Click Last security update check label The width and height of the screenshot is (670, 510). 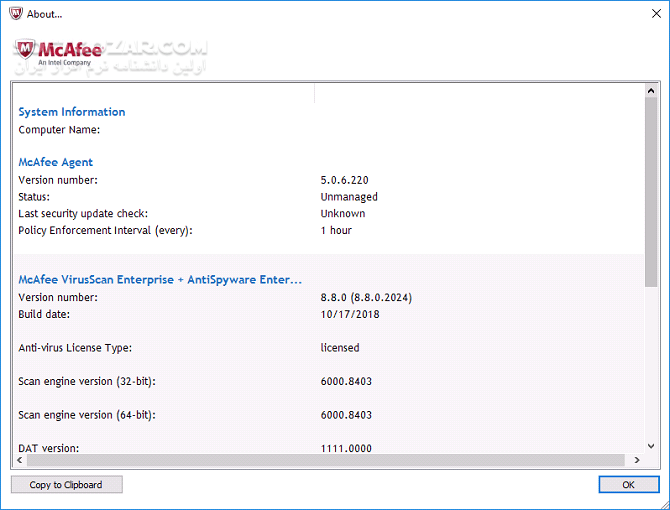coord(83,214)
